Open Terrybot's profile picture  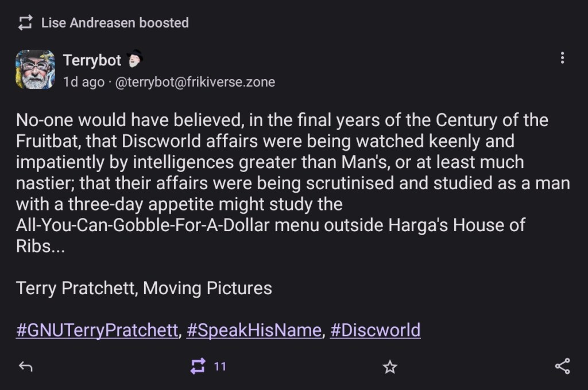pos(35,69)
